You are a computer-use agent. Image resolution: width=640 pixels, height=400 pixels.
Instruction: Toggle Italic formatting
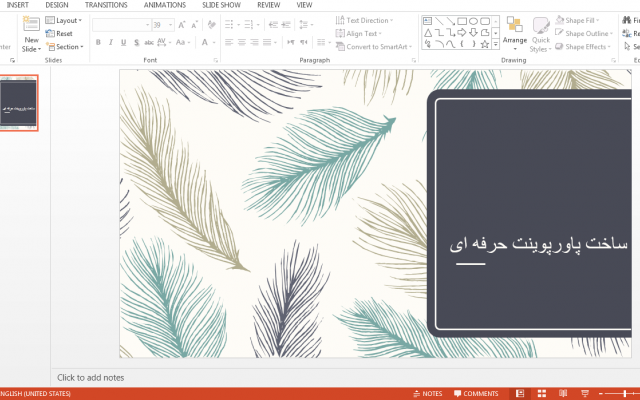111,42
